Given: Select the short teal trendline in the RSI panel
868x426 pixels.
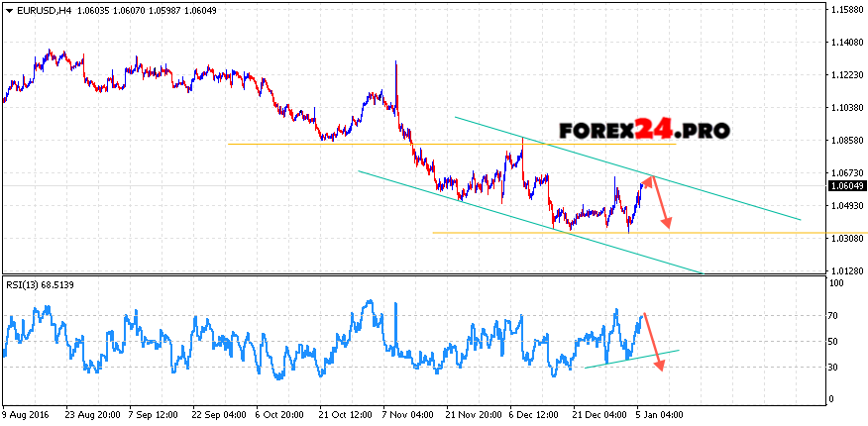Looking at the screenshot, I should (x=634, y=359).
